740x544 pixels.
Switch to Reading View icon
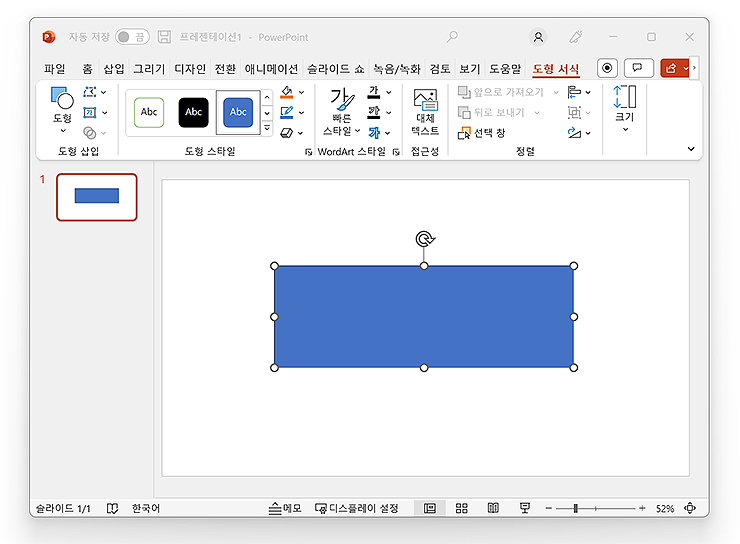click(493, 508)
